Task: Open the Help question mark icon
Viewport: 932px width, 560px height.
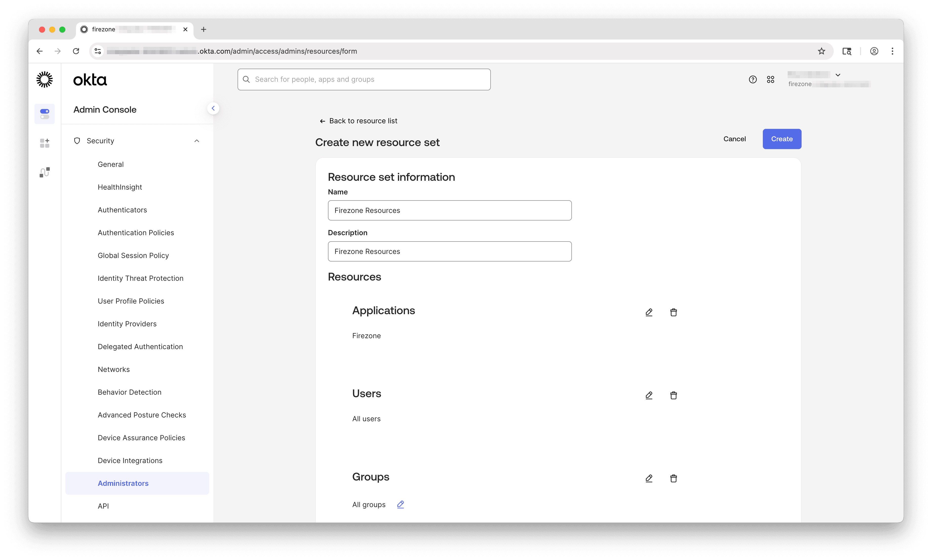Action: click(x=753, y=79)
